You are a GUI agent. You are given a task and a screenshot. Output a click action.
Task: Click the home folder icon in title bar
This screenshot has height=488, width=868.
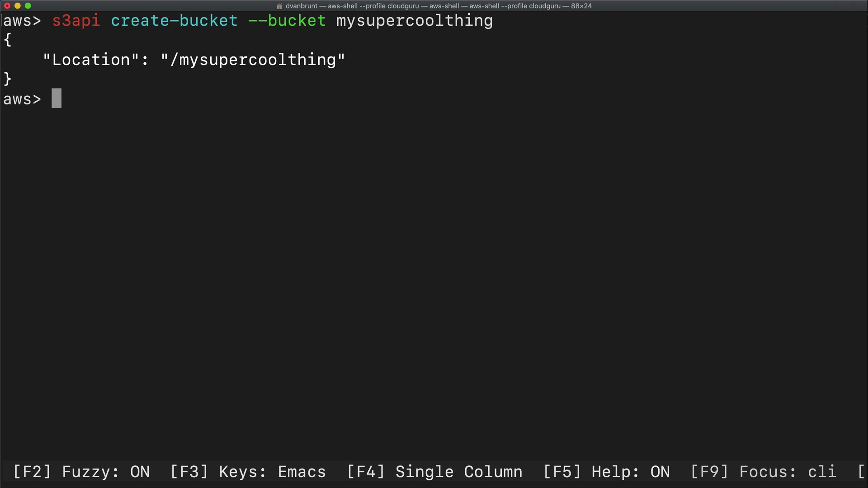coord(279,6)
